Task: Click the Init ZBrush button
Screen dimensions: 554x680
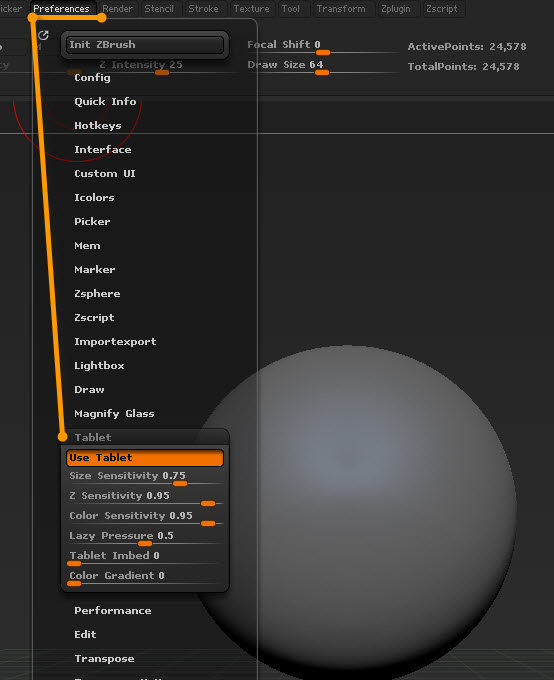Action: coord(145,45)
